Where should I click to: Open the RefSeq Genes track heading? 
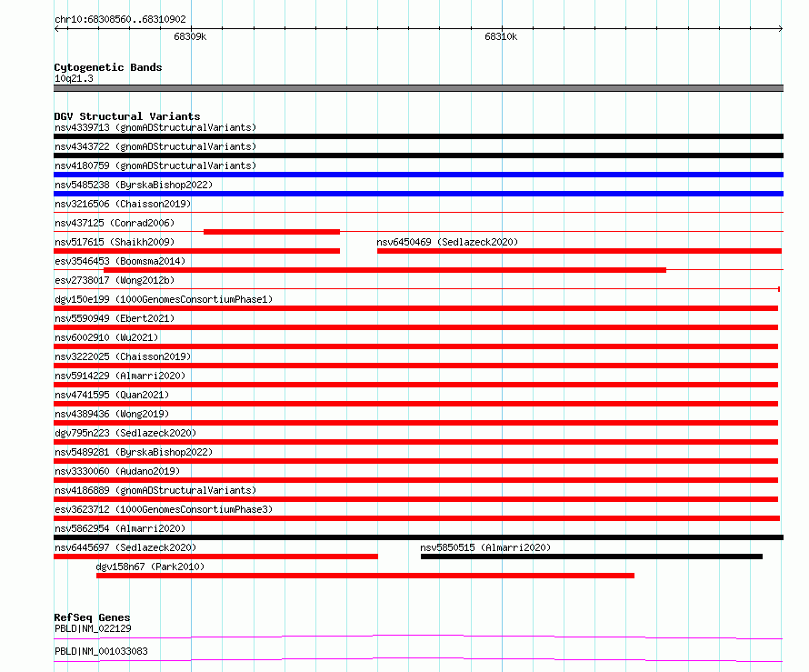[x=92, y=617]
